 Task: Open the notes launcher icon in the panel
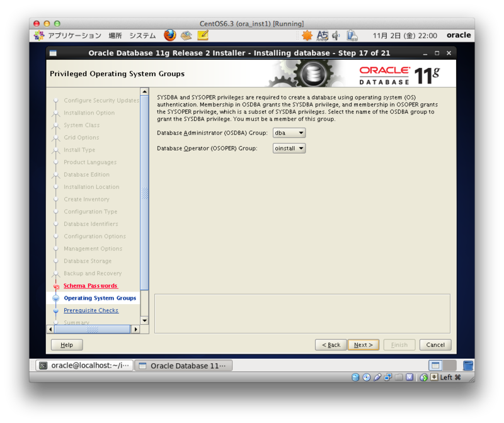click(x=203, y=35)
